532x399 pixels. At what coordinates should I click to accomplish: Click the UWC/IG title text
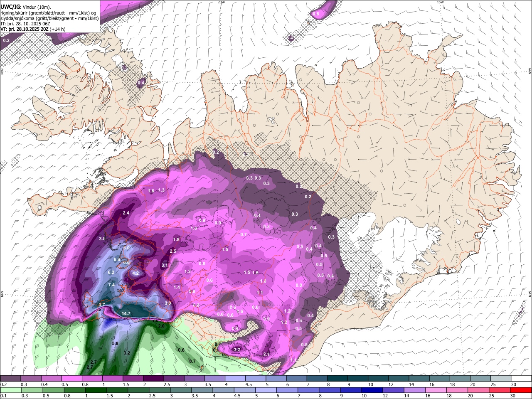[10, 7]
